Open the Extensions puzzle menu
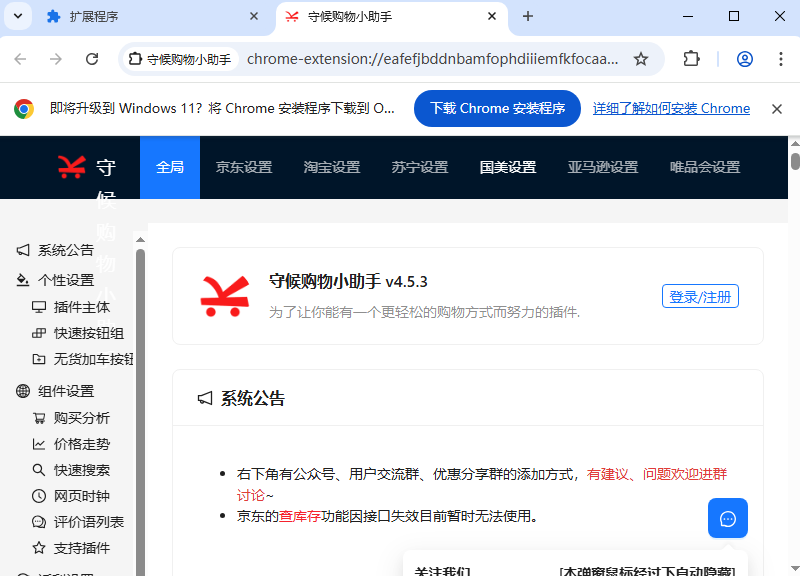Image resolution: width=800 pixels, height=576 pixels. (691, 59)
